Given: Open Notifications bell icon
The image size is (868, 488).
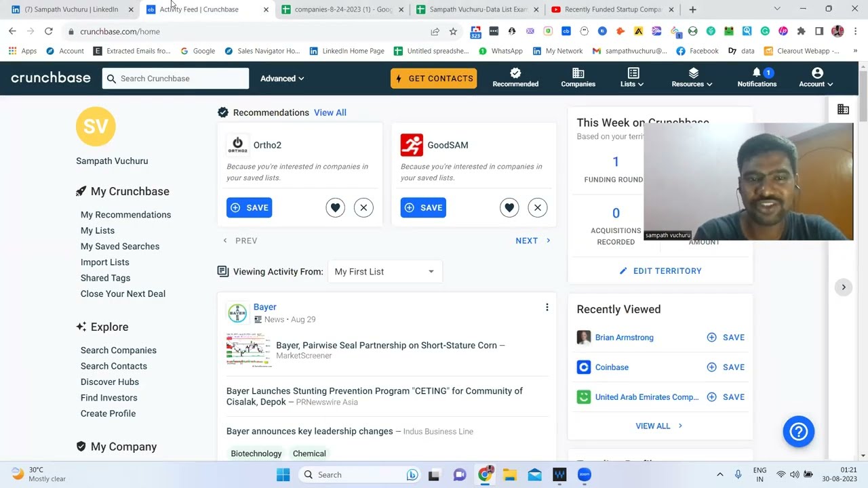Looking at the screenshot, I should pyautogui.click(x=757, y=73).
